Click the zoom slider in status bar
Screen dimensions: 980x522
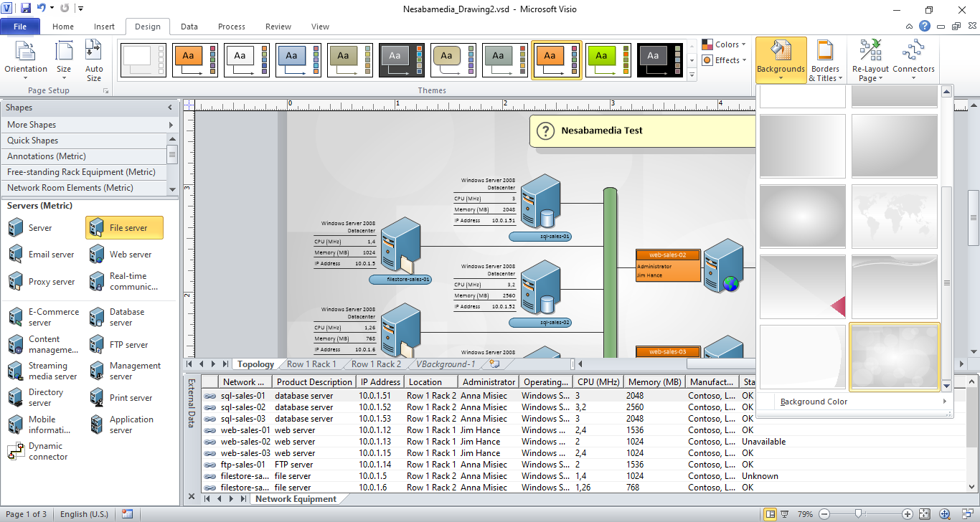(858, 514)
